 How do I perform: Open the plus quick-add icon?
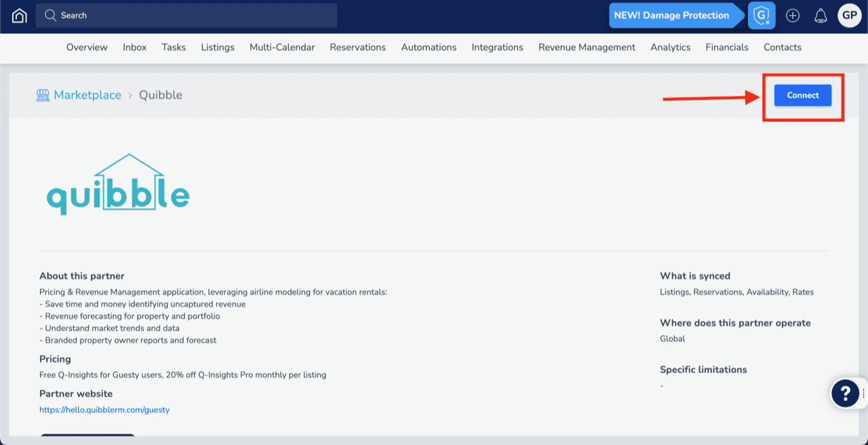pyautogui.click(x=793, y=16)
